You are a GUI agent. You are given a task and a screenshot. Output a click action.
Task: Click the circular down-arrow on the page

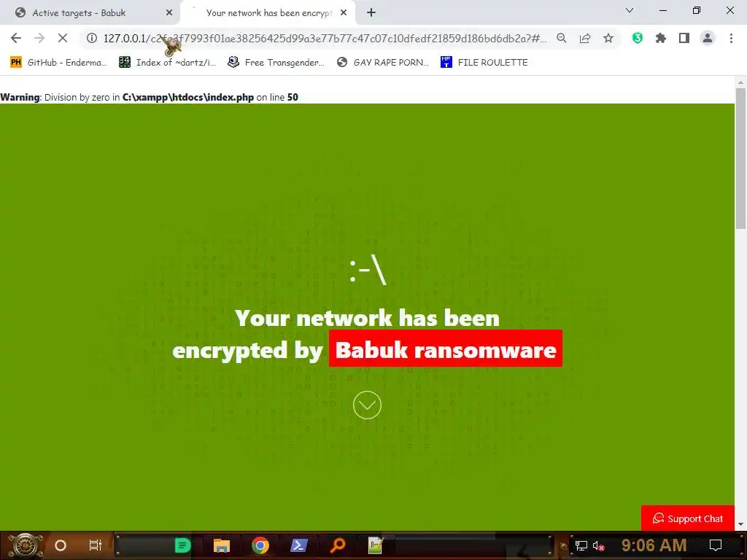point(367,405)
